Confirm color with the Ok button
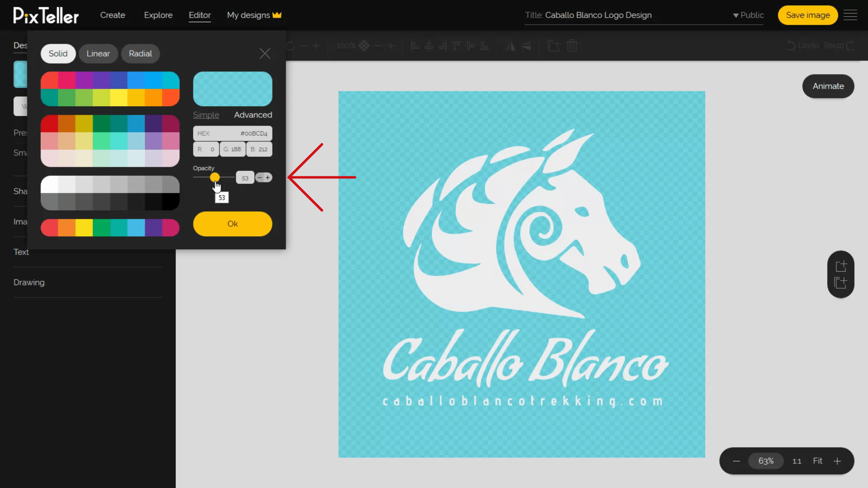 [233, 224]
